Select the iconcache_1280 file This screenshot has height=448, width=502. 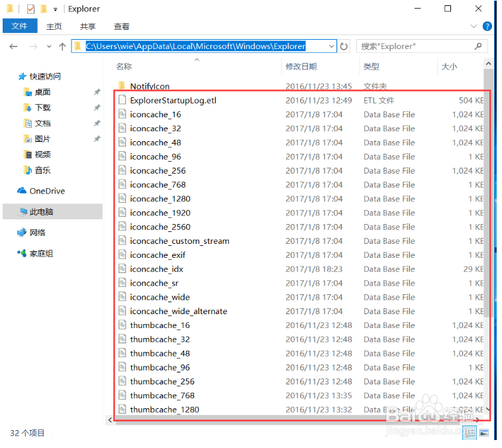click(160, 199)
